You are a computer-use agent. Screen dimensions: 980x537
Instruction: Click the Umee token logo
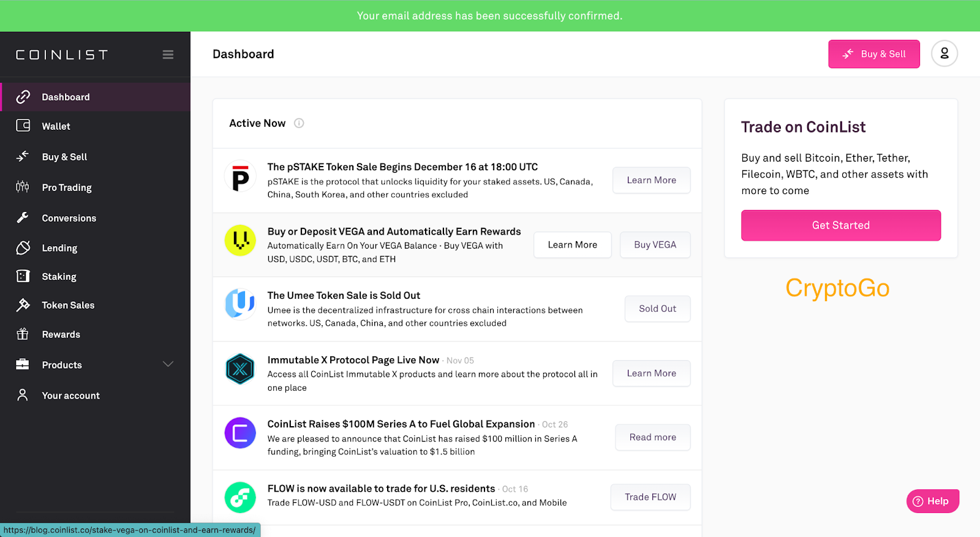[240, 304]
